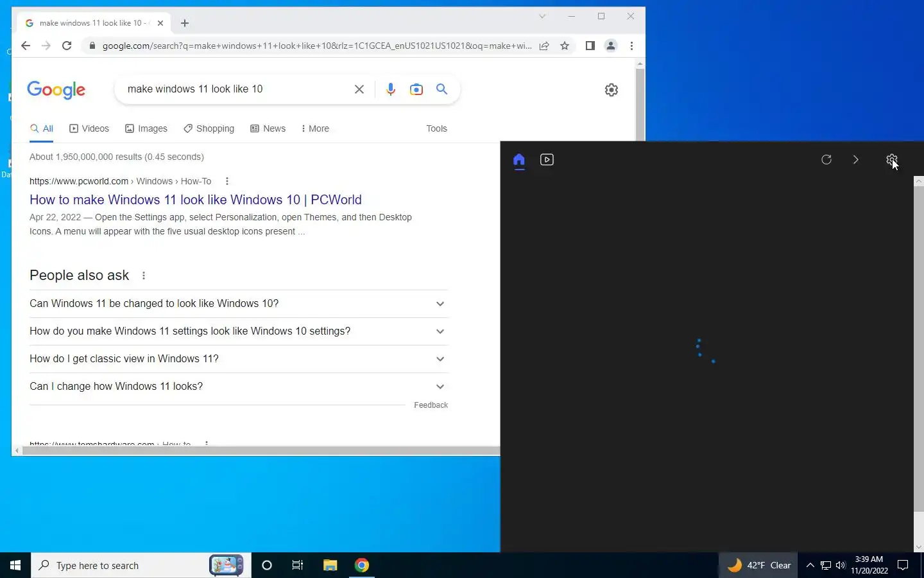This screenshot has height=578, width=924.
Task: Open network icon in system tray
Action: 826,565
